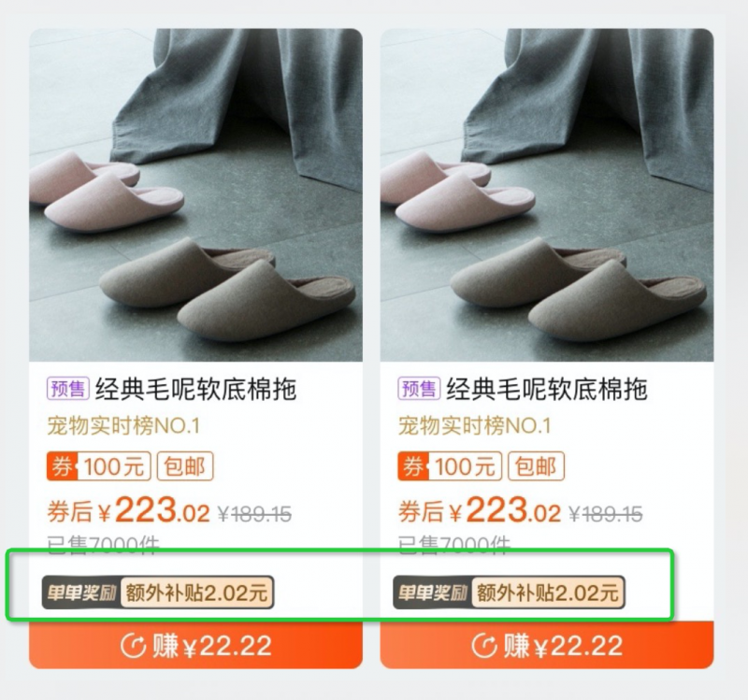Open the right 经典毛呢软底棉拖 title
Image resolution: width=748 pixels, height=700 pixels.
coord(547,389)
